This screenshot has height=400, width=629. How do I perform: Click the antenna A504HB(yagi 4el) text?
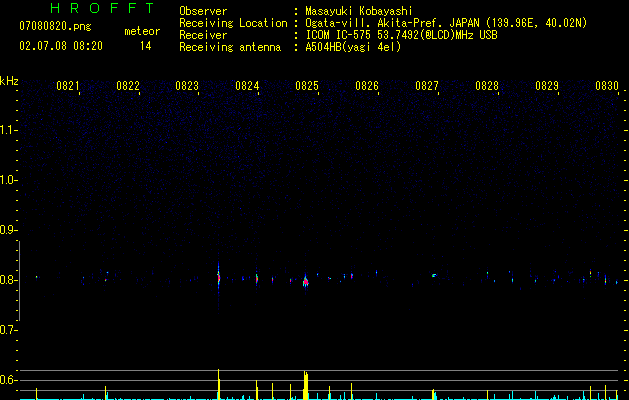353,47
